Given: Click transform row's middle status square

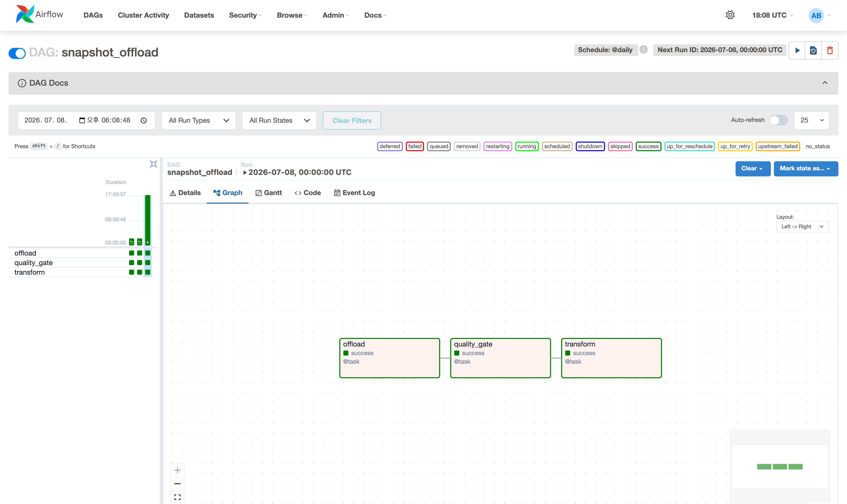Looking at the screenshot, I should pyautogui.click(x=140, y=272).
